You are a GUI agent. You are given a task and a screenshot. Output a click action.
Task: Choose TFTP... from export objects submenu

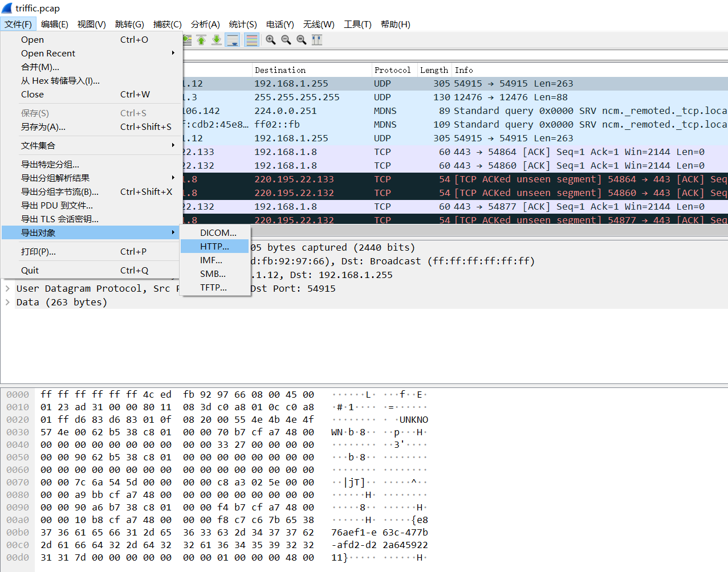coord(215,288)
